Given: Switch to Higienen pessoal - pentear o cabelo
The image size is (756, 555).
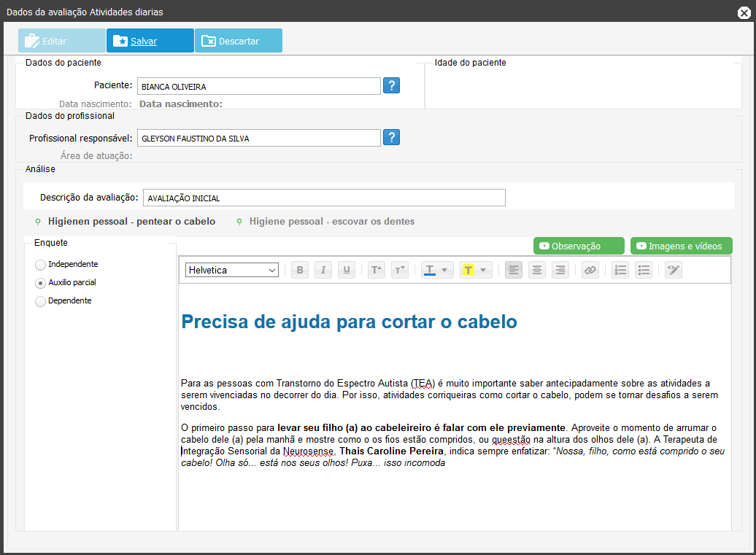Looking at the screenshot, I should [x=131, y=221].
